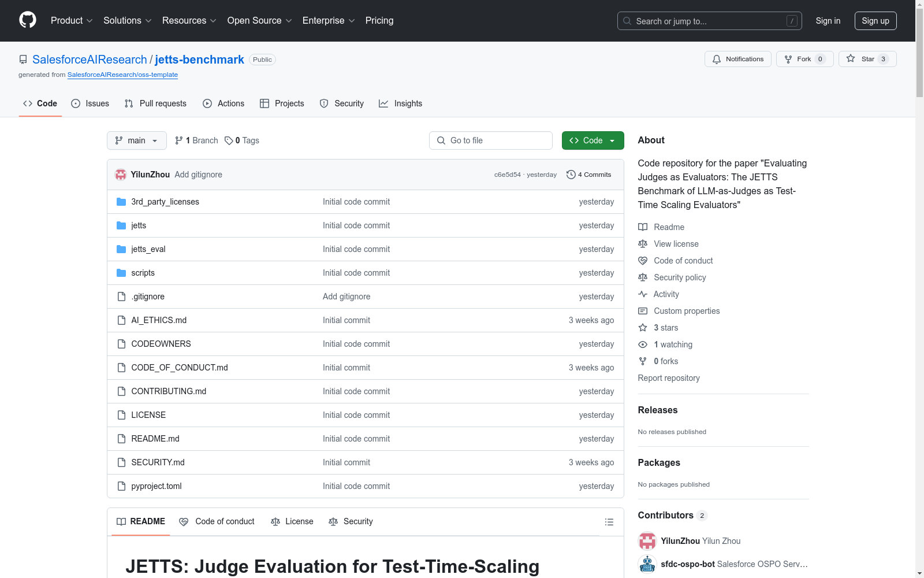Click Sign in
Viewport: 924px width, 578px height.
coord(828,21)
